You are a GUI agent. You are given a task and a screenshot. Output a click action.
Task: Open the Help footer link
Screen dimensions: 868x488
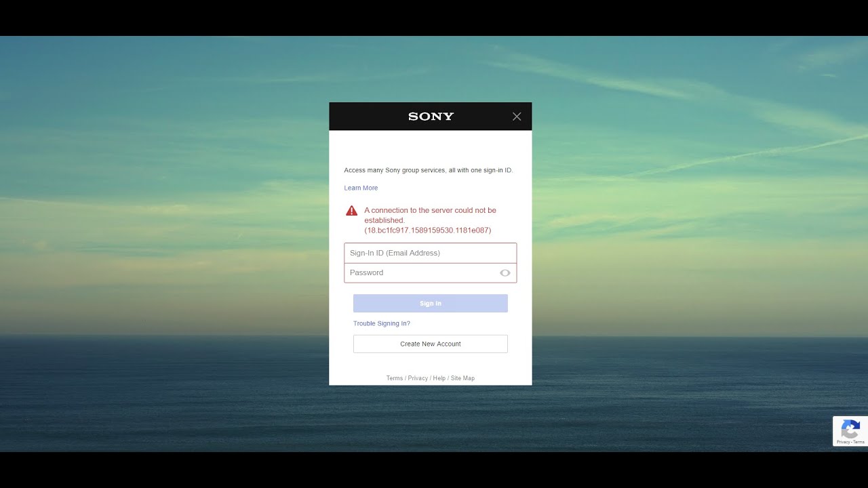[x=439, y=378]
